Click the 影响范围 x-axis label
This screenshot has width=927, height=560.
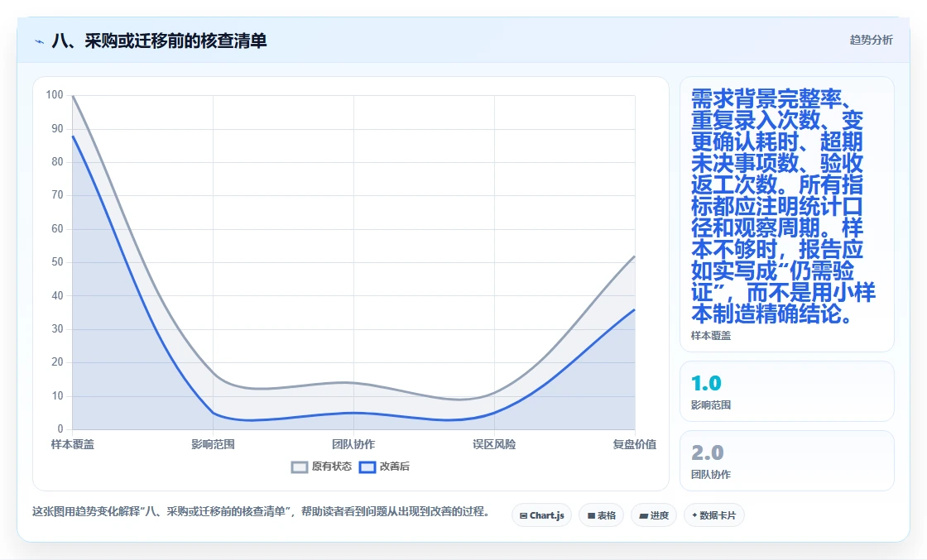(x=213, y=444)
